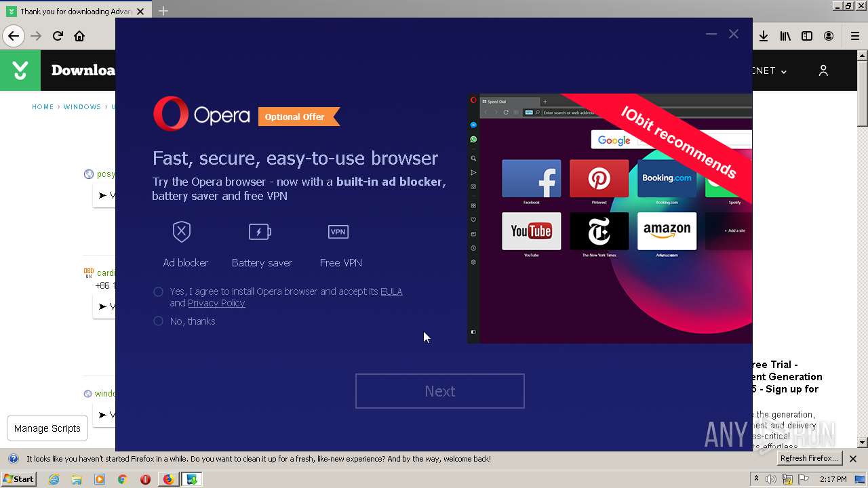868x488 pixels.
Task: Click the Opera browser preview screenshot
Action: [610, 218]
